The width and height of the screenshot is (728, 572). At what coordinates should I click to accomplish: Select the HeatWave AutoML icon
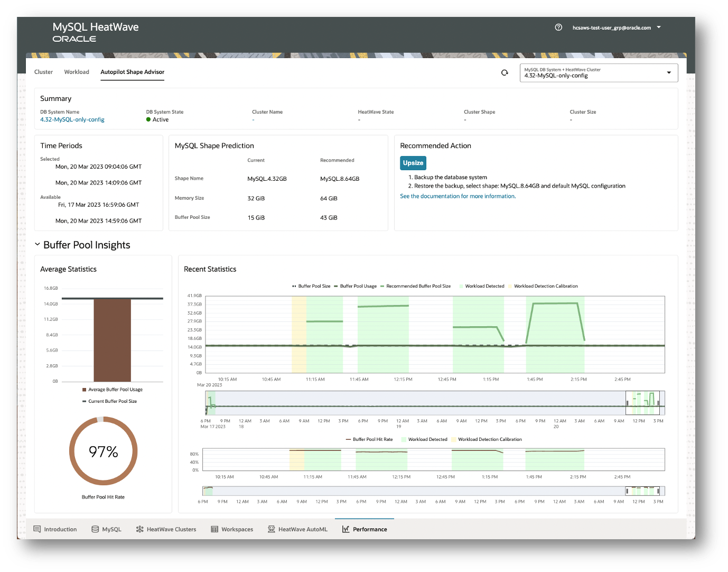click(x=271, y=529)
